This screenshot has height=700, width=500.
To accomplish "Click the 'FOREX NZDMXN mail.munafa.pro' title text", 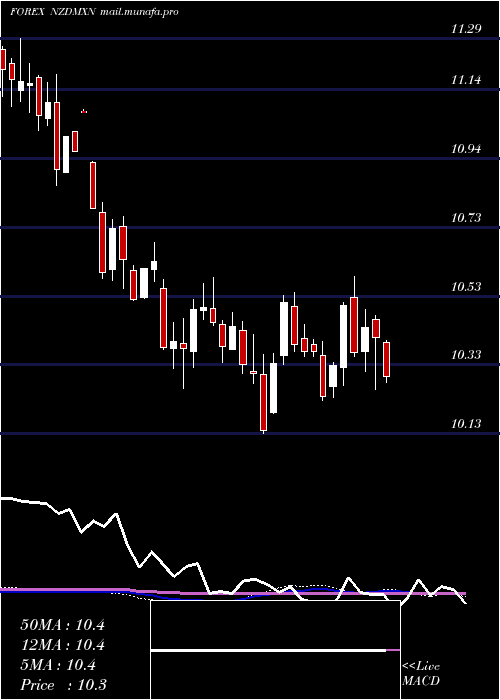I will point(94,12).
